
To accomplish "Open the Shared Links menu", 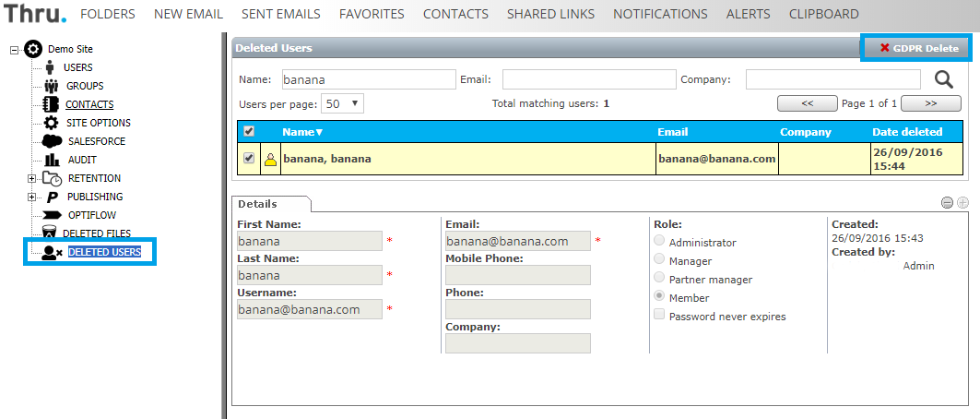I will (x=550, y=14).
